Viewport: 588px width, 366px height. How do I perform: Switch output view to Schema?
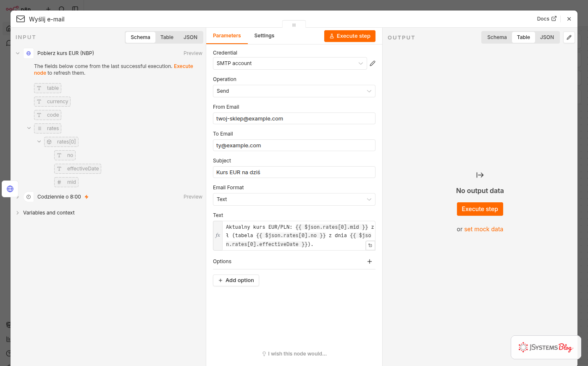coord(497,37)
